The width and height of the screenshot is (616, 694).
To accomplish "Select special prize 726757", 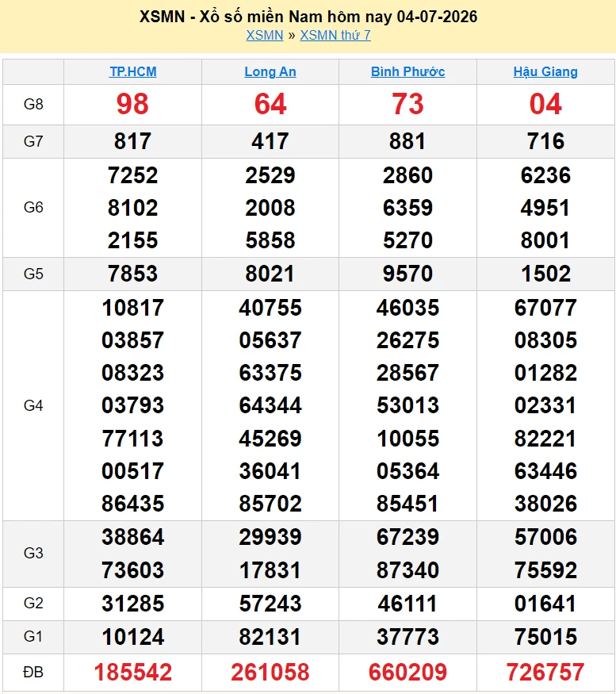I will 545,673.
